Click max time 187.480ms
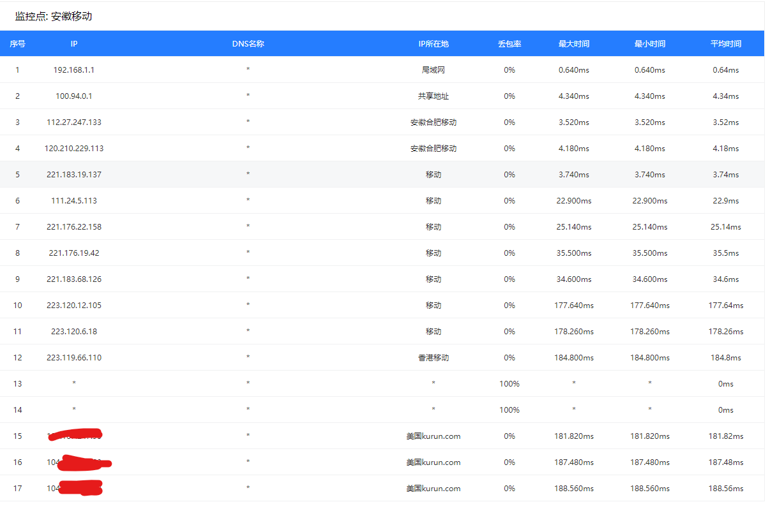 tap(574, 462)
